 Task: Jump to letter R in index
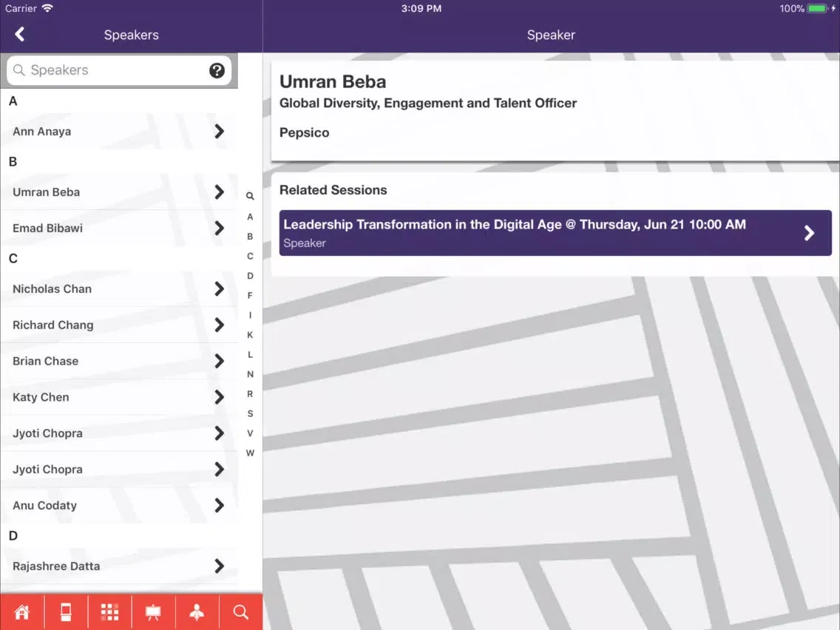click(x=250, y=393)
